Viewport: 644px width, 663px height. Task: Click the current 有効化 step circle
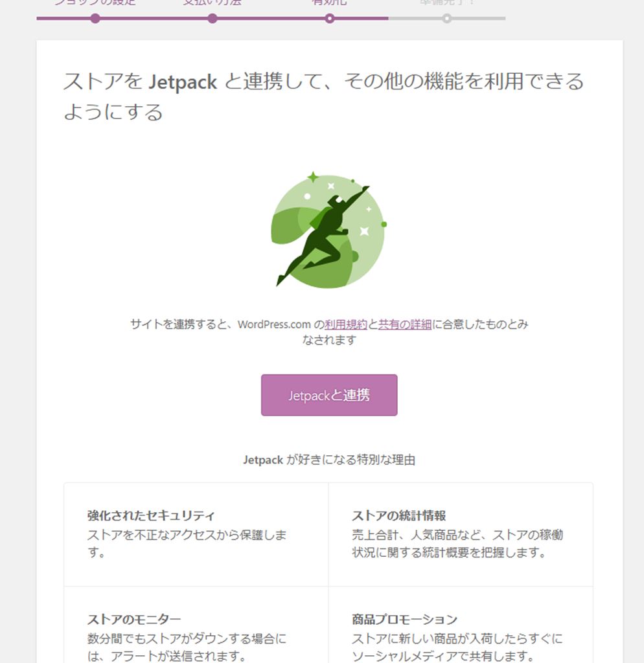[329, 19]
